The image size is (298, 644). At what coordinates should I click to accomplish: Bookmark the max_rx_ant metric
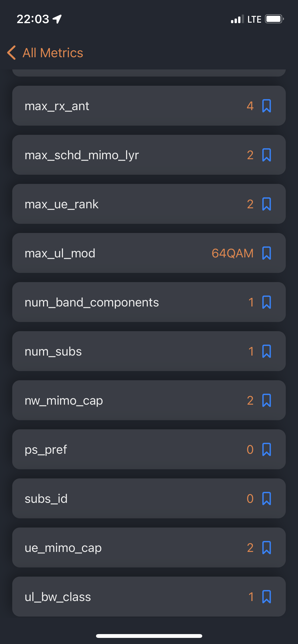[266, 106]
